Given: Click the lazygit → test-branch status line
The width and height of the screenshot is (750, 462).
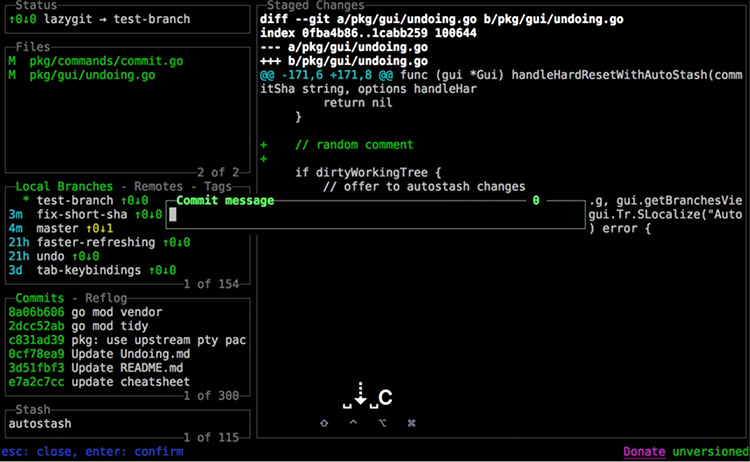Looking at the screenshot, I should pyautogui.click(x=99, y=19).
